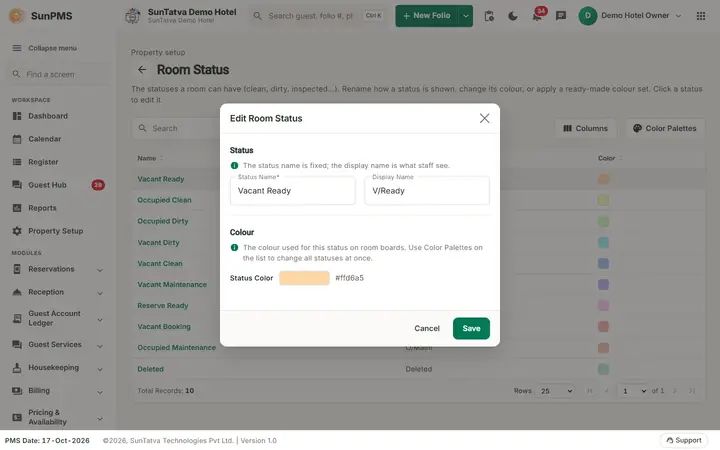
Task: Click the clipboard clock icon
Action: click(x=489, y=16)
